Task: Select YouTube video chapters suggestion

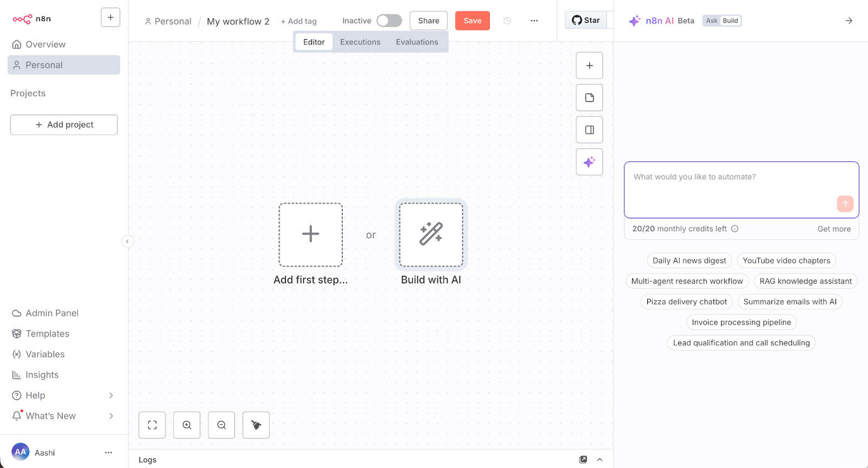Action: (x=787, y=261)
